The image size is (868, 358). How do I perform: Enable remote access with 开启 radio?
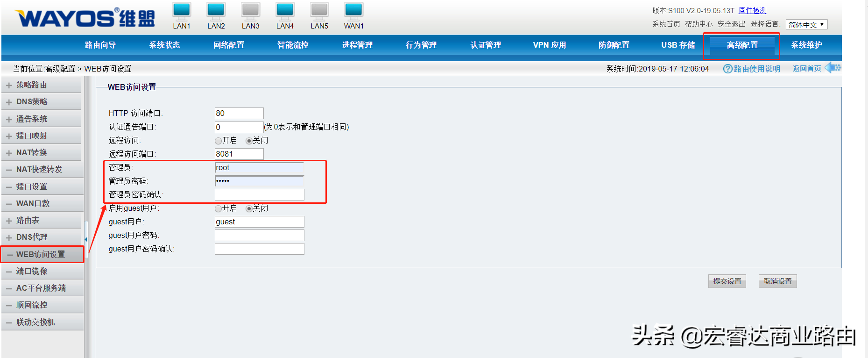(218, 141)
